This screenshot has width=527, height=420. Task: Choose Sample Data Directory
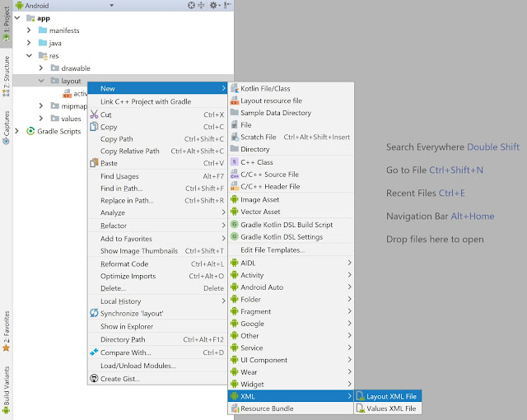pyautogui.click(x=291, y=113)
